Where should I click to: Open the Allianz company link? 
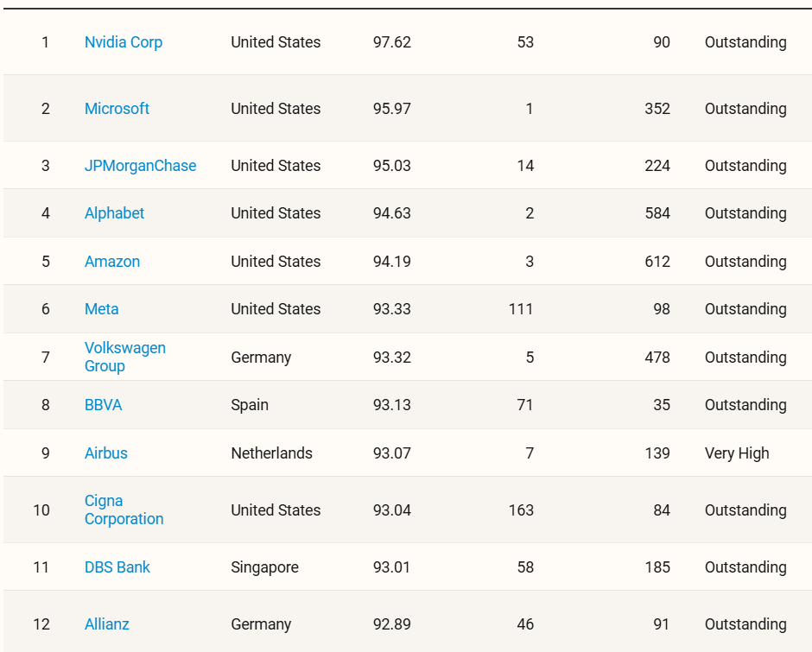click(x=106, y=624)
